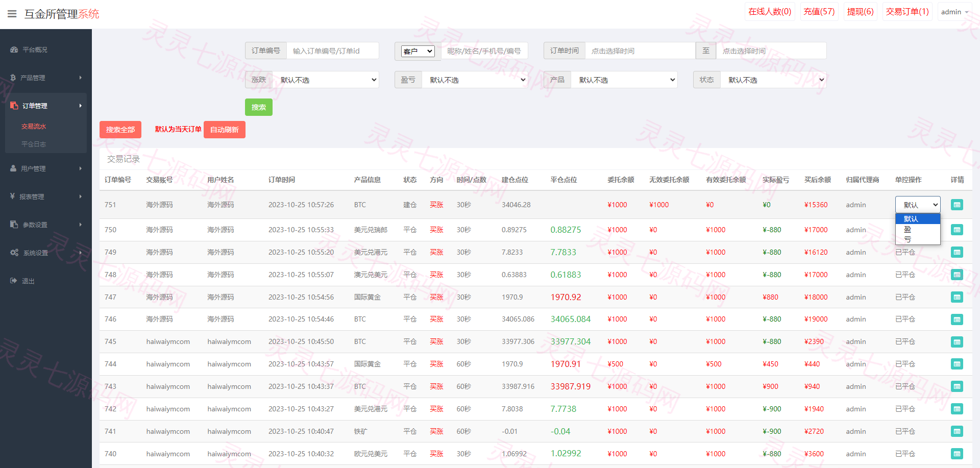
Task: Open detail icon for order 749
Action: 957,252
